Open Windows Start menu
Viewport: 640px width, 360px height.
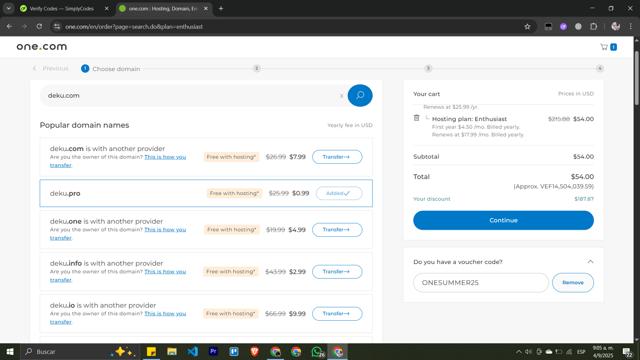tap(10, 351)
